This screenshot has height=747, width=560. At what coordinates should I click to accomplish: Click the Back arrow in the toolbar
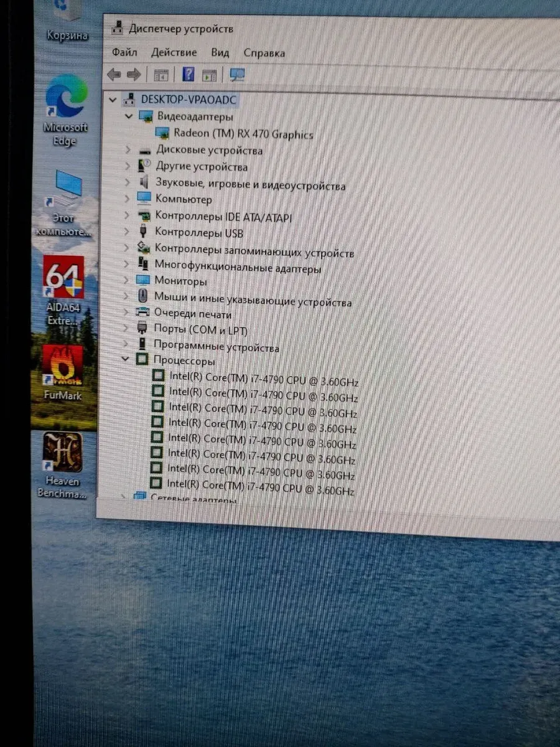coord(114,75)
